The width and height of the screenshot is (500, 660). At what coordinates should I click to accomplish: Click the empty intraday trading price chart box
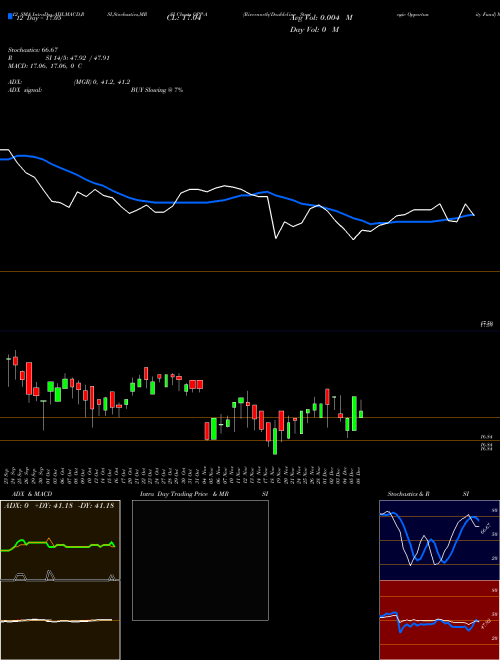[x=200, y=560]
